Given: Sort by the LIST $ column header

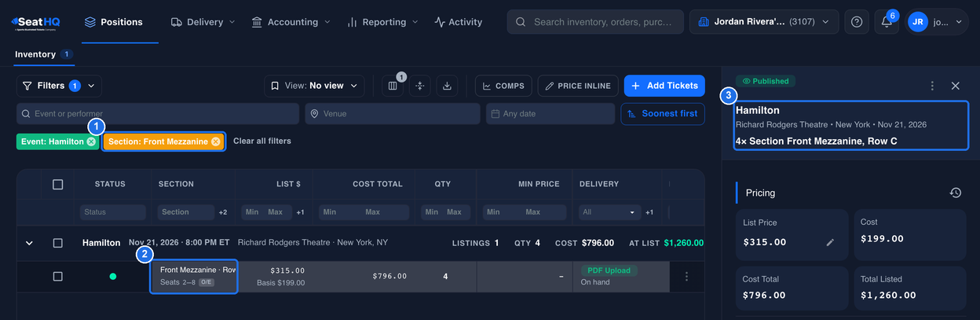Looking at the screenshot, I should 288,184.
